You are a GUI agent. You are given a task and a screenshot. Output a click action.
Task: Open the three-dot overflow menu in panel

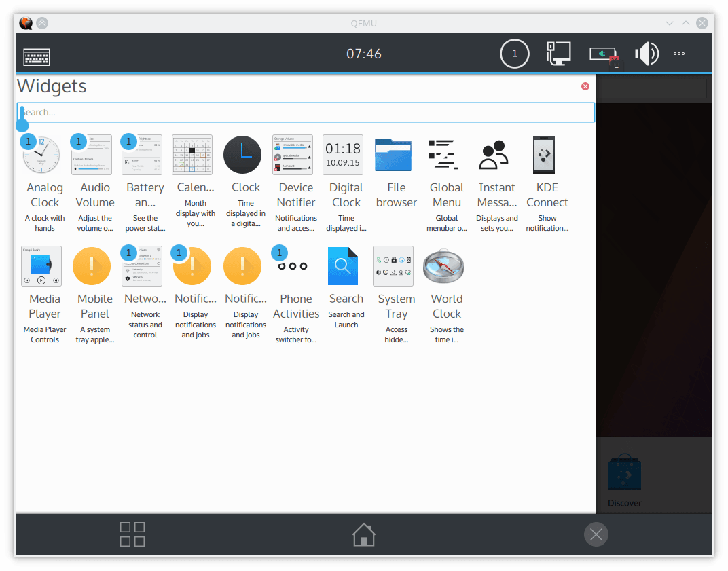click(679, 54)
